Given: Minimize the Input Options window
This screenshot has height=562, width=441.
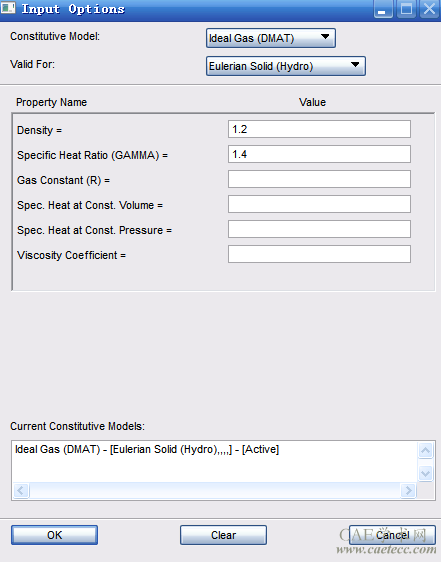Looking at the screenshot, I should pos(383,9).
